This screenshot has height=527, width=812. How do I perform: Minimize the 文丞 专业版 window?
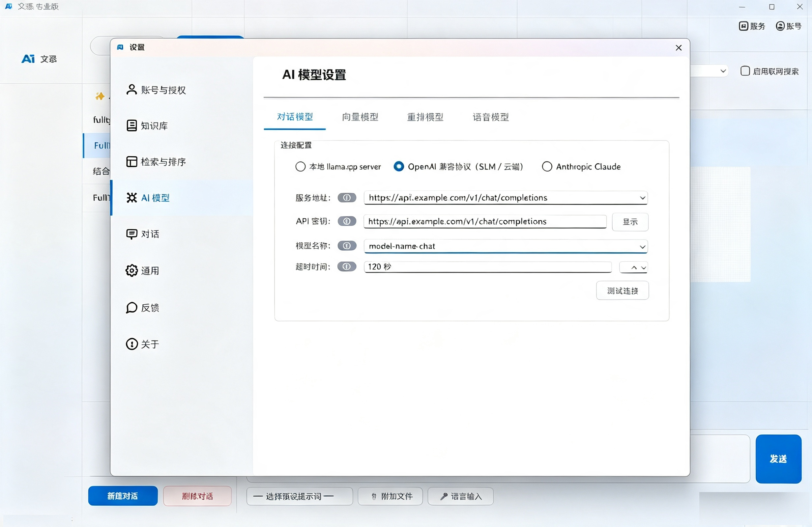pos(742,7)
